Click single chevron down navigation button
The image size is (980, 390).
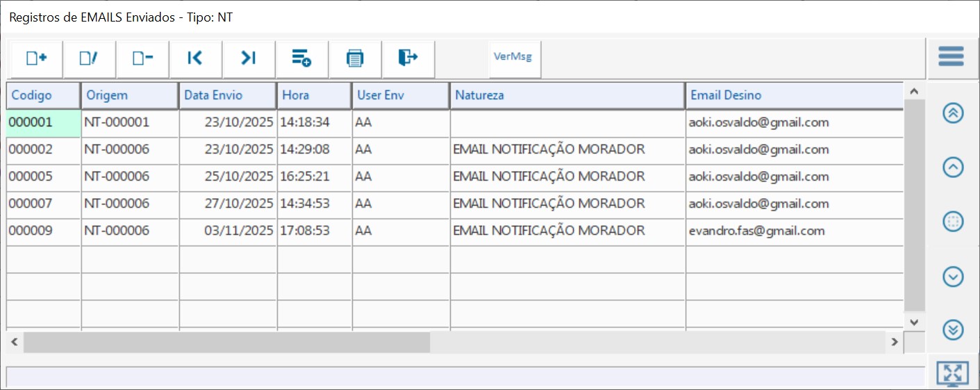point(953,277)
